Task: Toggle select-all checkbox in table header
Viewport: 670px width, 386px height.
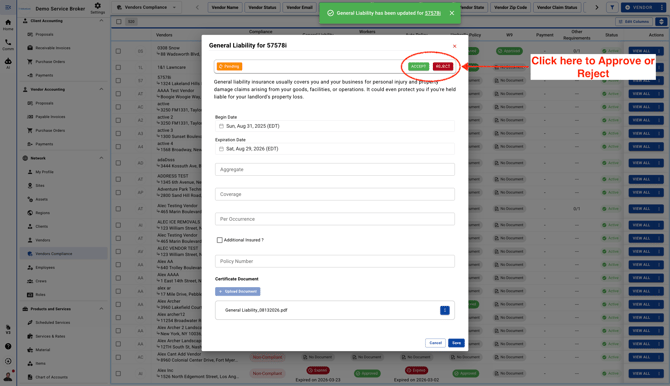Action: 119,21
